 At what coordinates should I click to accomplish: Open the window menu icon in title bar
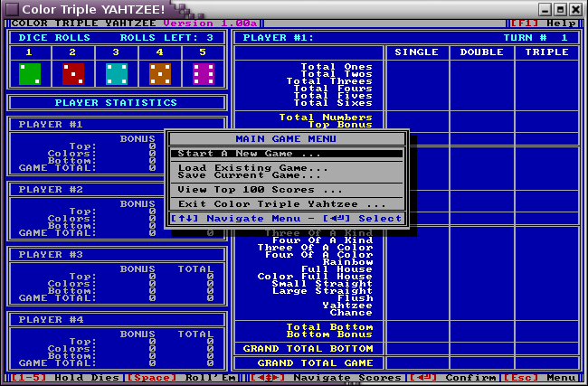[13, 9]
